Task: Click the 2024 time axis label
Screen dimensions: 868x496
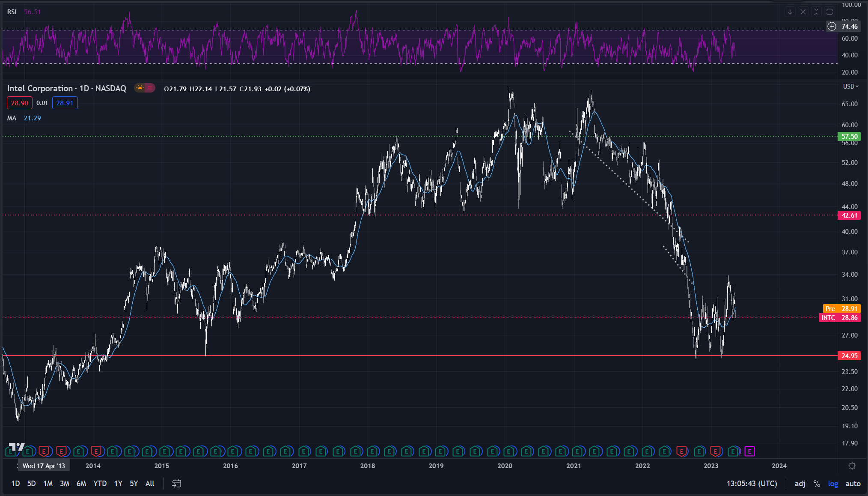Action: [779, 466]
